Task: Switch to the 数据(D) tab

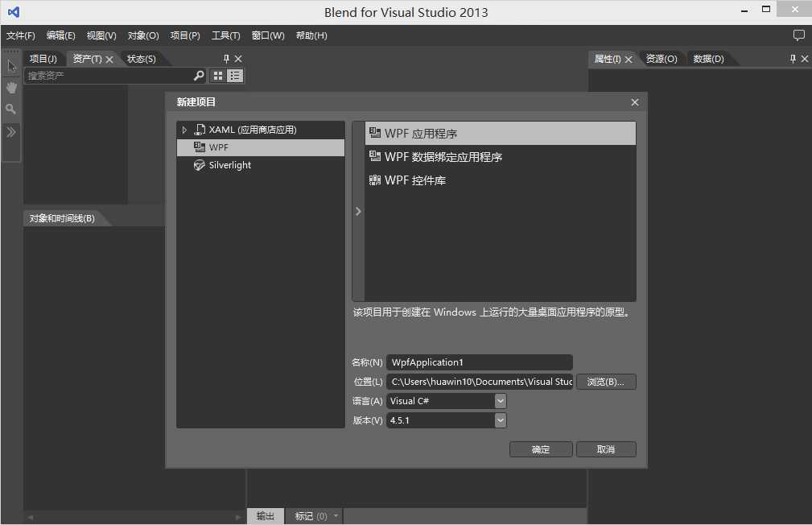Action: (708, 59)
